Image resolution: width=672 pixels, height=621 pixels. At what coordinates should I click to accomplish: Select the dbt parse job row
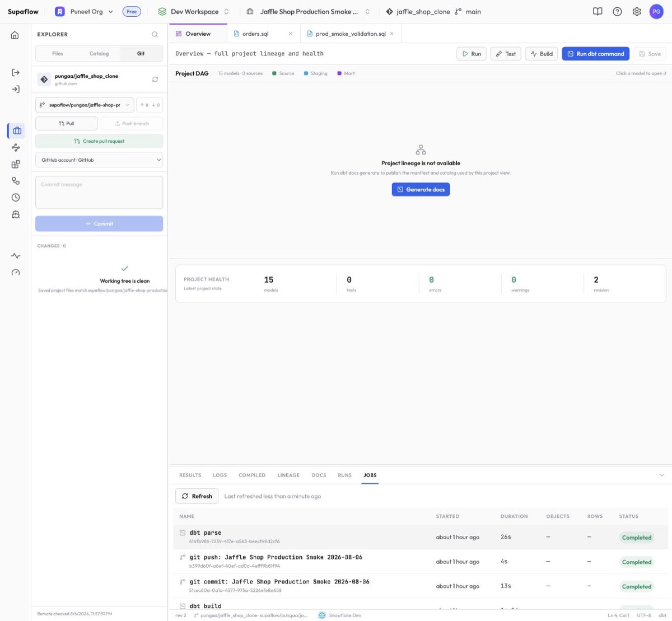421,537
